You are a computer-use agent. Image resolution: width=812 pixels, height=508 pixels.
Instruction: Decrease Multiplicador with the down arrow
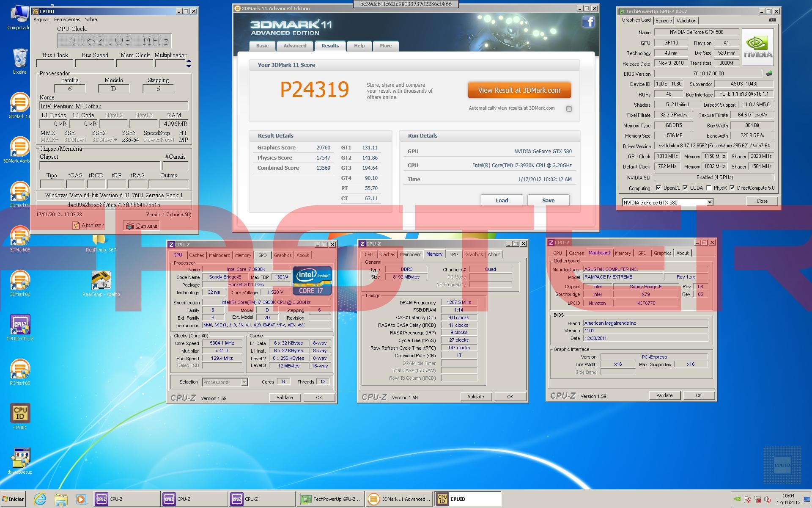pyautogui.click(x=189, y=66)
